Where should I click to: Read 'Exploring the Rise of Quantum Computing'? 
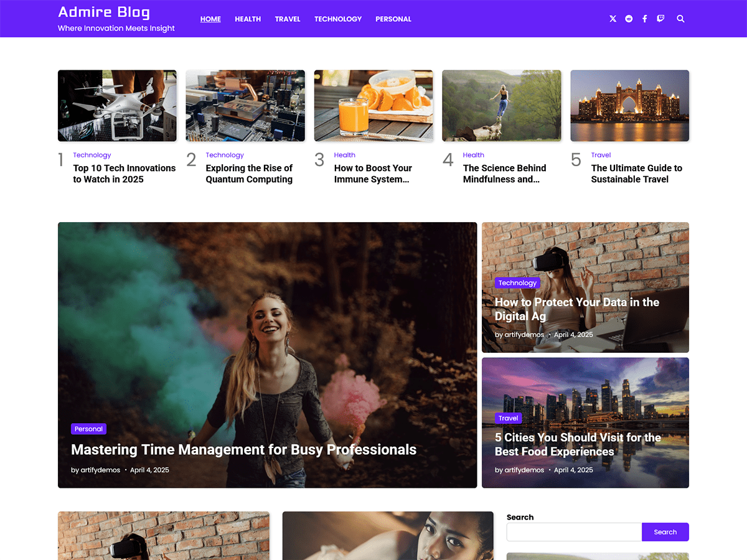[x=249, y=174]
